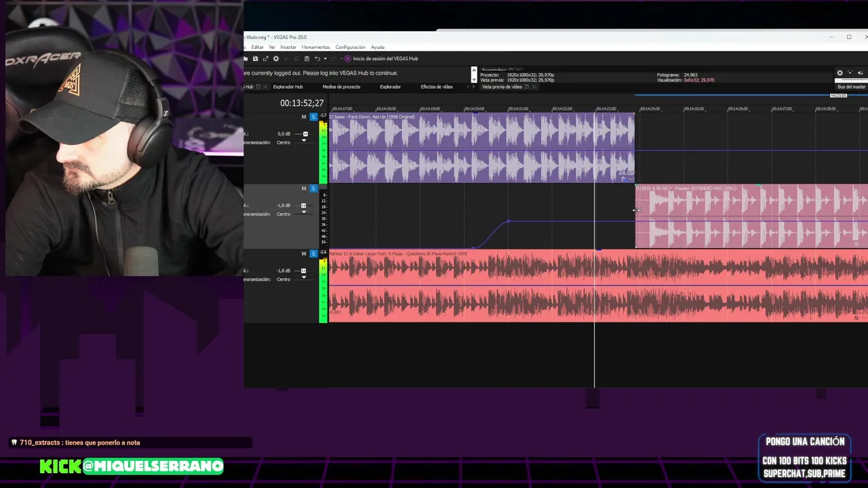The image size is (868, 488).
Task: Click 00:14:26;00 on the timeline ruler
Action: tap(737, 108)
